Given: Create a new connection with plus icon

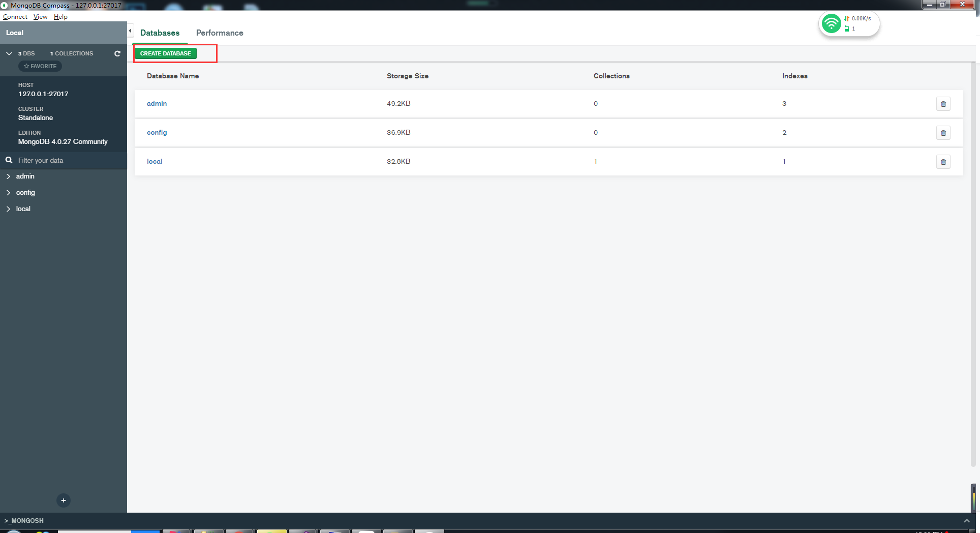Looking at the screenshot, I should point(63,500).
